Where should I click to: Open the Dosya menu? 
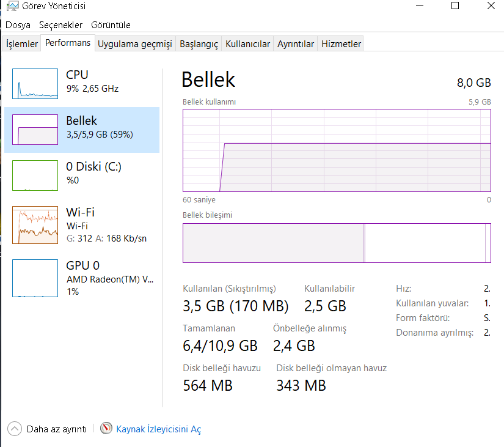[18, 25]
